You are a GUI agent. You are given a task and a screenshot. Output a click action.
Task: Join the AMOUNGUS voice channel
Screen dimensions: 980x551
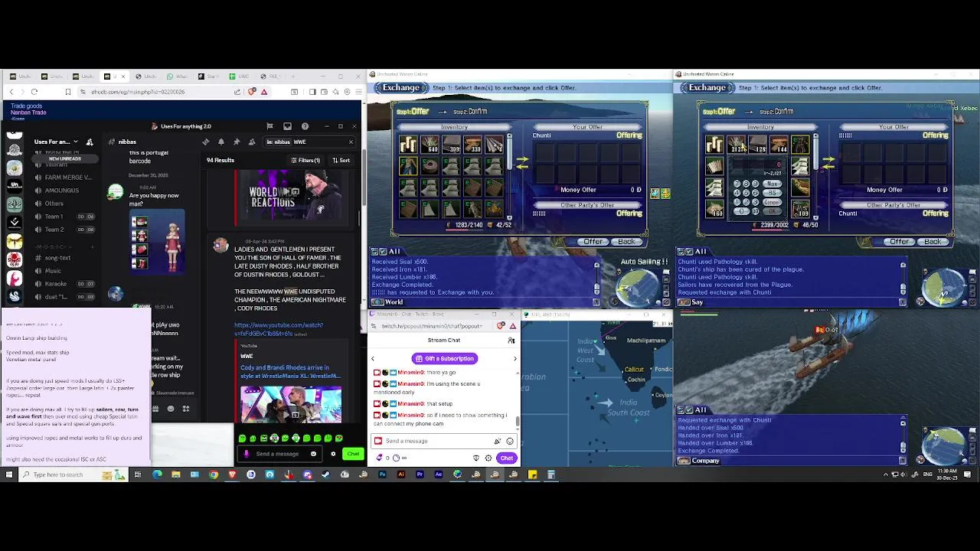pos(65,191)
